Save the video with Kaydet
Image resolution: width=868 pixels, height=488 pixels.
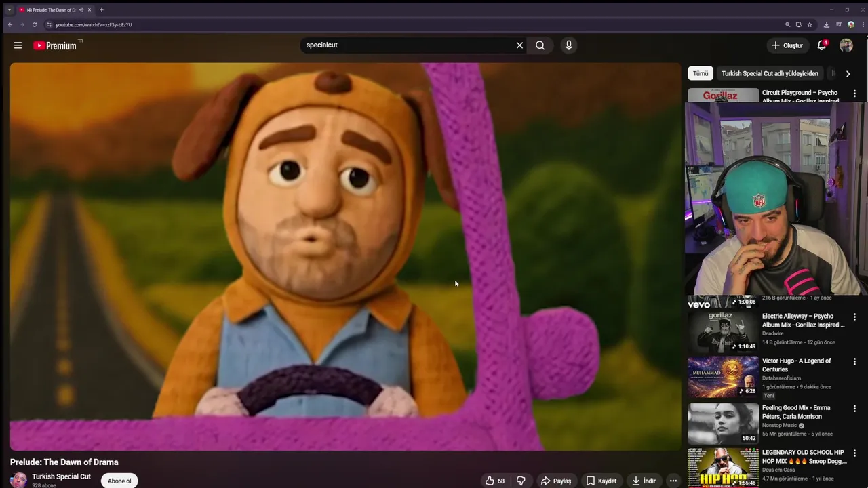tap(601, 481)
